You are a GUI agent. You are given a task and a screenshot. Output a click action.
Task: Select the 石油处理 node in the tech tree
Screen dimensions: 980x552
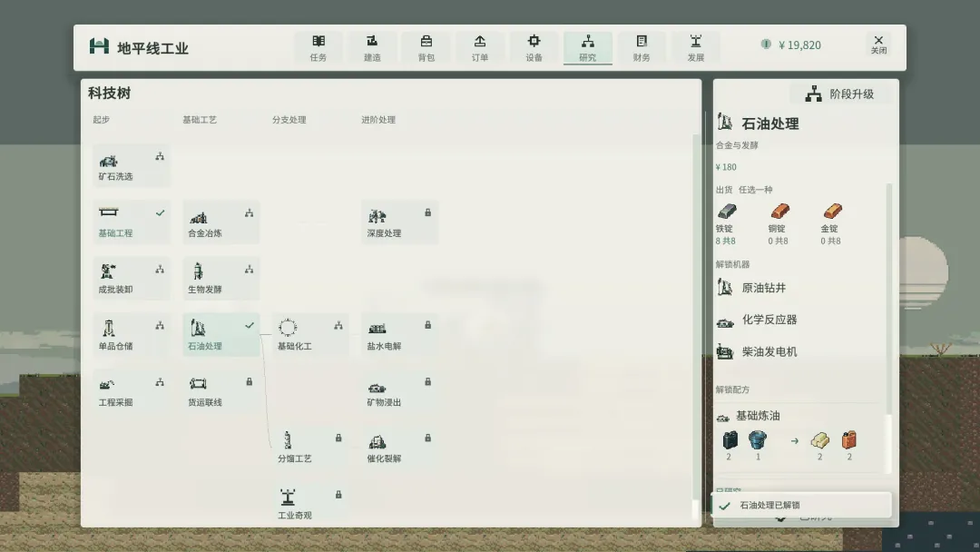(221, 334)
